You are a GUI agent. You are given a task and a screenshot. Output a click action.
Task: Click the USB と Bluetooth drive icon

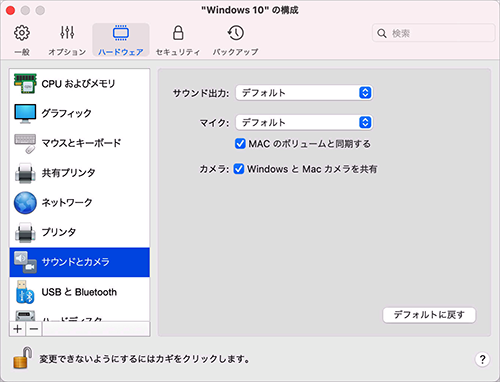coord(25,292)
